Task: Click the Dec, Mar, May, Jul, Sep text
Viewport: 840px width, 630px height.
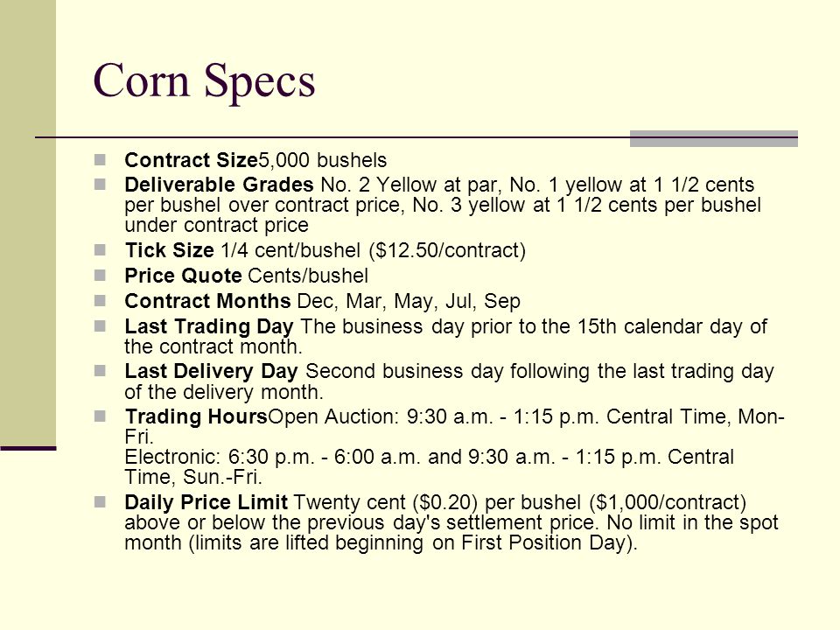Action: (409, 302)
